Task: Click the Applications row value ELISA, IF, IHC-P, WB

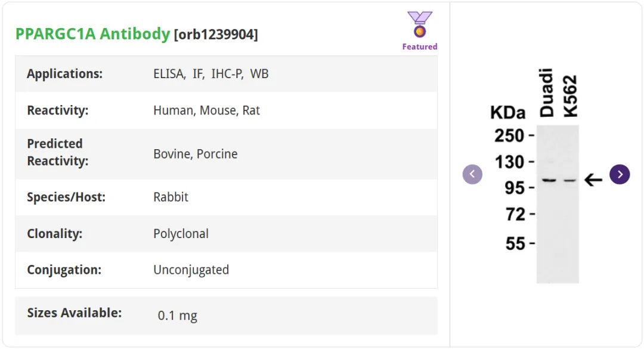Action: [210, 73]
